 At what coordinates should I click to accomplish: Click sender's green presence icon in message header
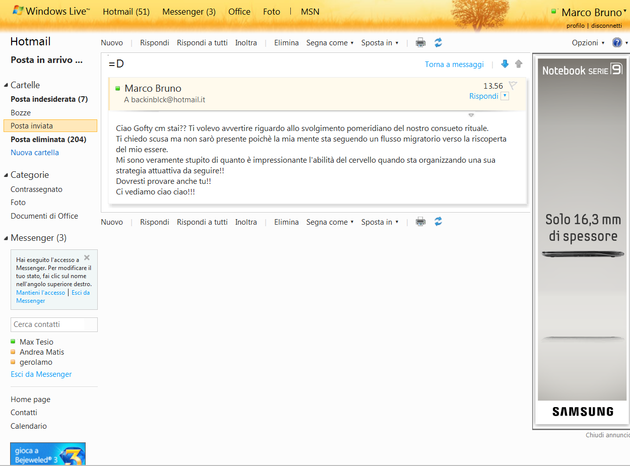click(x=117, y=88)
